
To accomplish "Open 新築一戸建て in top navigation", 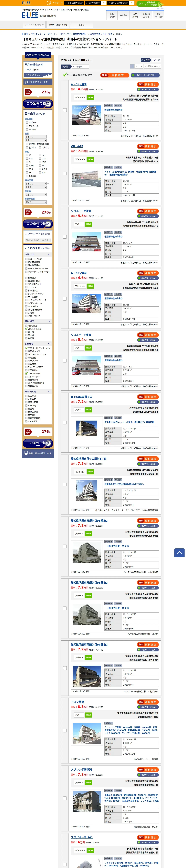I will [x=112, y=15].
